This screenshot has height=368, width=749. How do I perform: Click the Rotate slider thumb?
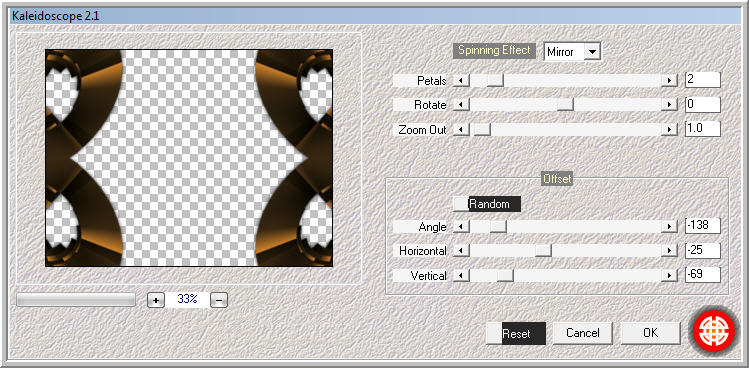point(565,105)
